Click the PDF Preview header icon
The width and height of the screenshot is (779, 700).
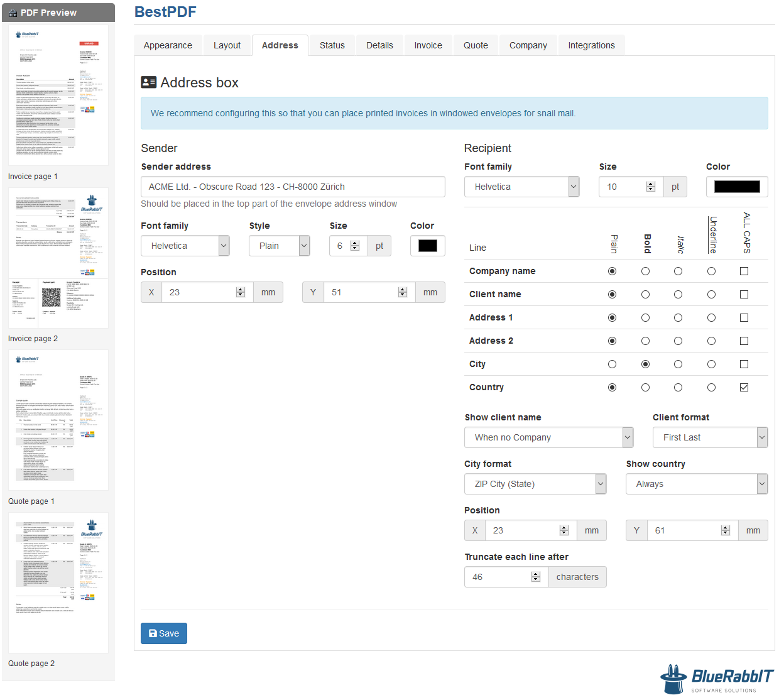coord(13,13)
